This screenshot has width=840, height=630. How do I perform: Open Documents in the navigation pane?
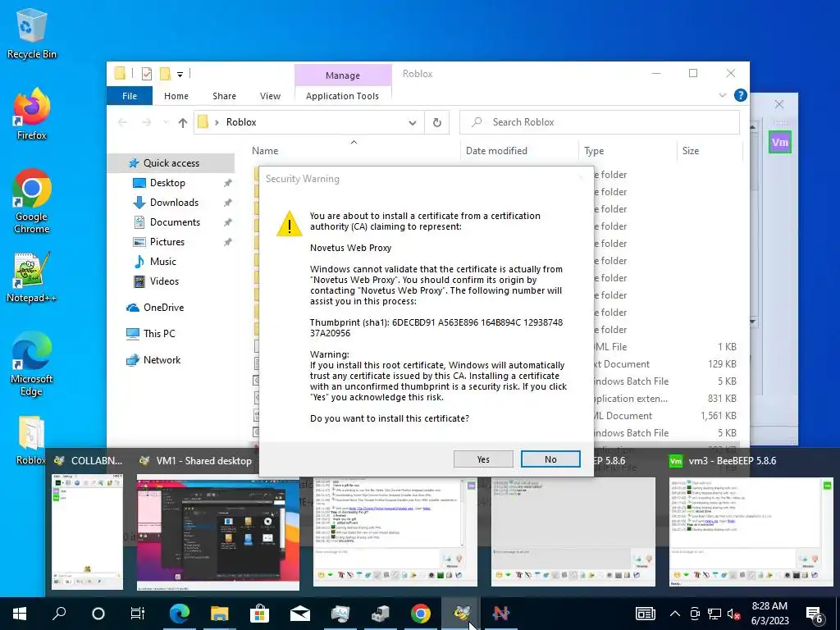(176, 222)
